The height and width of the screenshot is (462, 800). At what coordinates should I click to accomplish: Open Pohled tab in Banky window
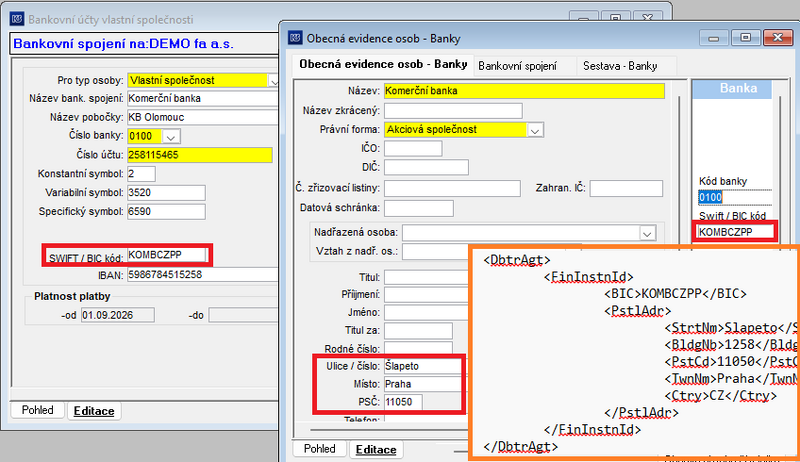click(x=320, y=449)
